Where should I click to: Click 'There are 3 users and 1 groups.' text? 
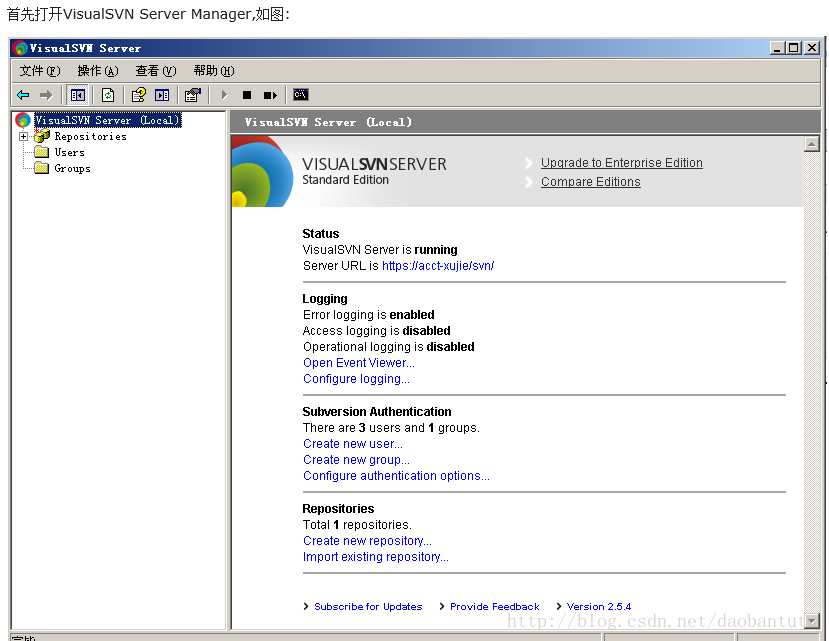(391, 428)
